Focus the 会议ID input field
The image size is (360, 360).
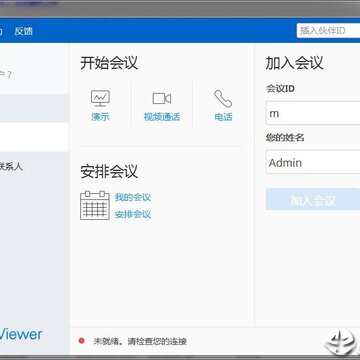pos(313,113)
